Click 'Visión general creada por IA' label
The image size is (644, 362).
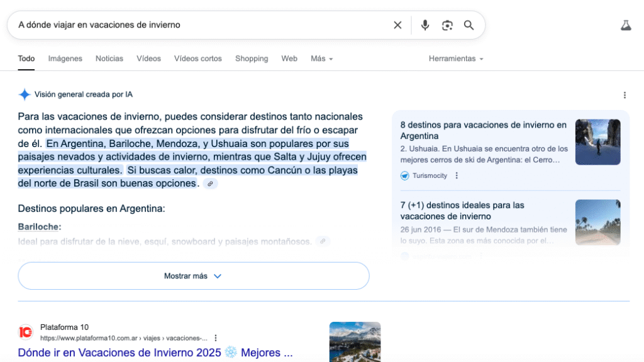[84, 94]
